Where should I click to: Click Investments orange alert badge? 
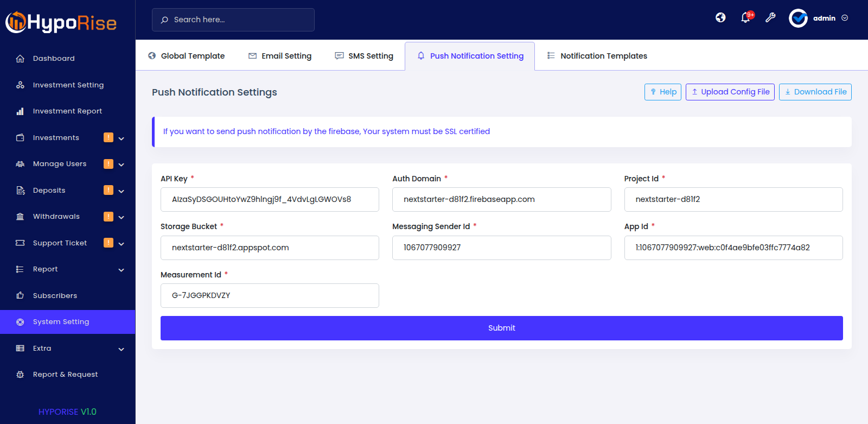tap(108, 137)
